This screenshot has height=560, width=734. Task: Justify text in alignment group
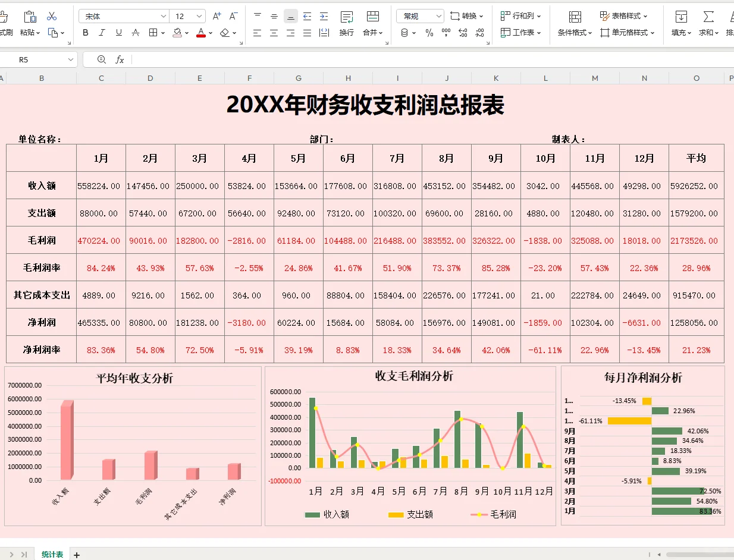coord(307,33)
